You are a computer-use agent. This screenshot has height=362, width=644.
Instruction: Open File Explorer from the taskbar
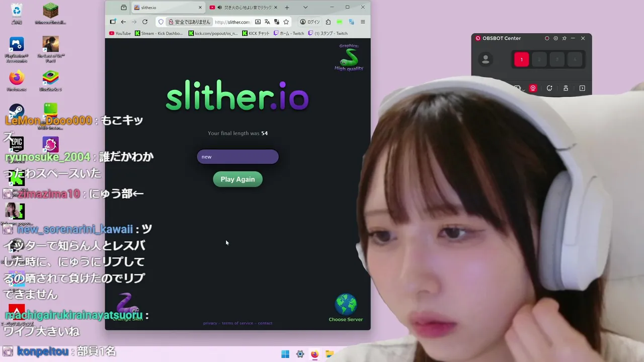click(x=329, y=354)
